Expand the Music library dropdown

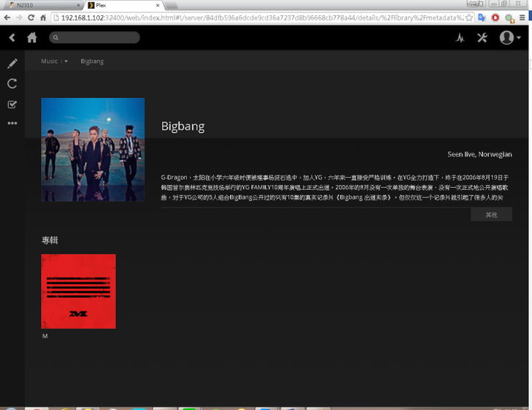pyautogui.click(x=66, y=61)
